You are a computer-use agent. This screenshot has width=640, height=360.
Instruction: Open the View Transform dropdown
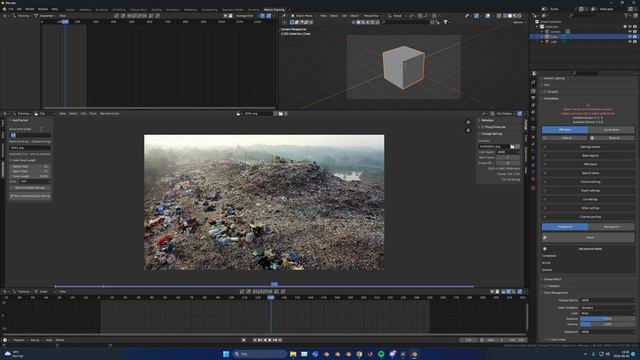(x=608, y=308)
